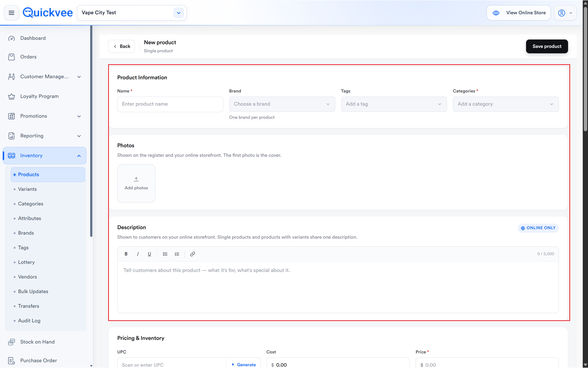Click the ONLINE ONLY badge
The height and width of the screenshot is (368, 588).
pos(538,228)
